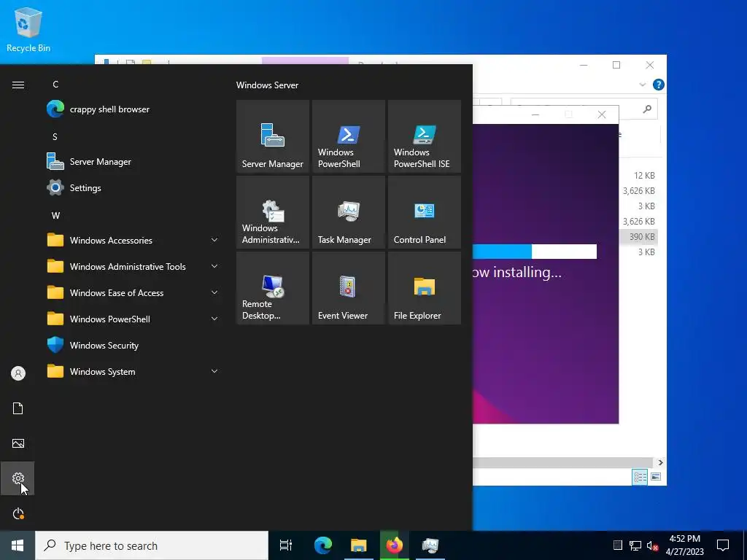Viewport: 747px width, 560px height.
Task: Open the Control Panel tile
Action: tap(425, 212)
